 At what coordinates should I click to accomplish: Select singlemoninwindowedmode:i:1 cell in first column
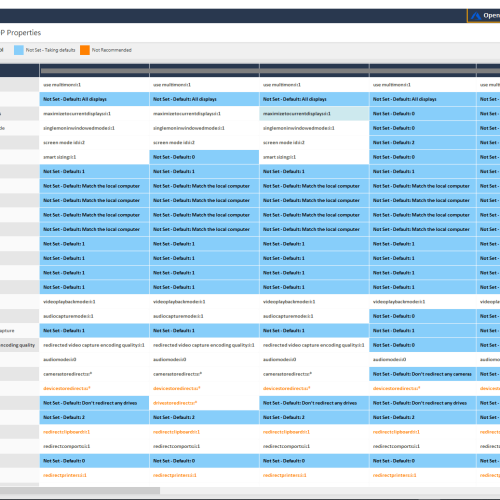(94, 128)
